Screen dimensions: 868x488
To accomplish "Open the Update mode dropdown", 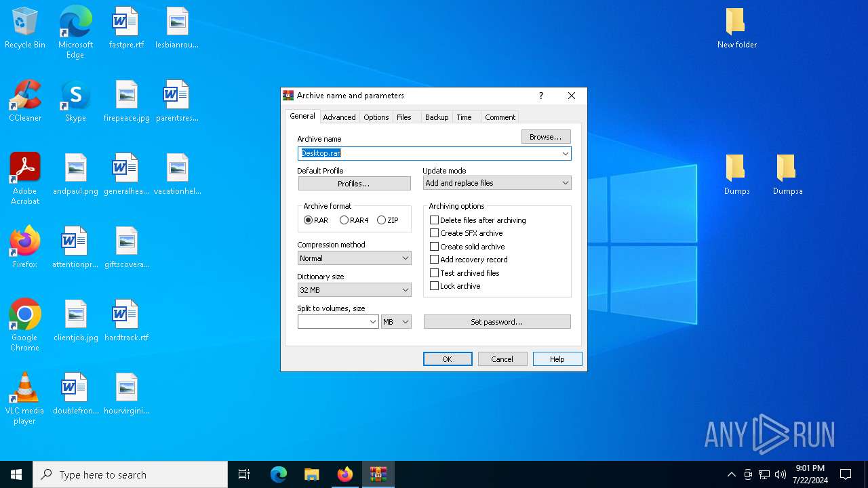I will 497,183.
